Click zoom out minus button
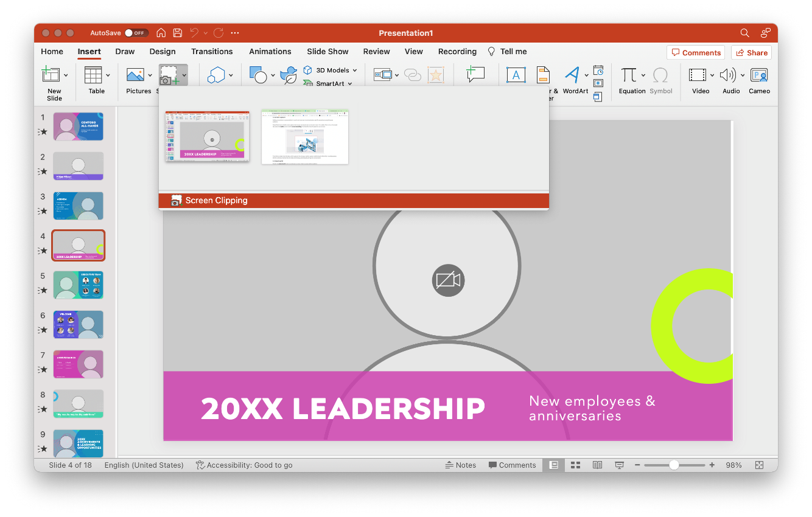 point(637,465)
